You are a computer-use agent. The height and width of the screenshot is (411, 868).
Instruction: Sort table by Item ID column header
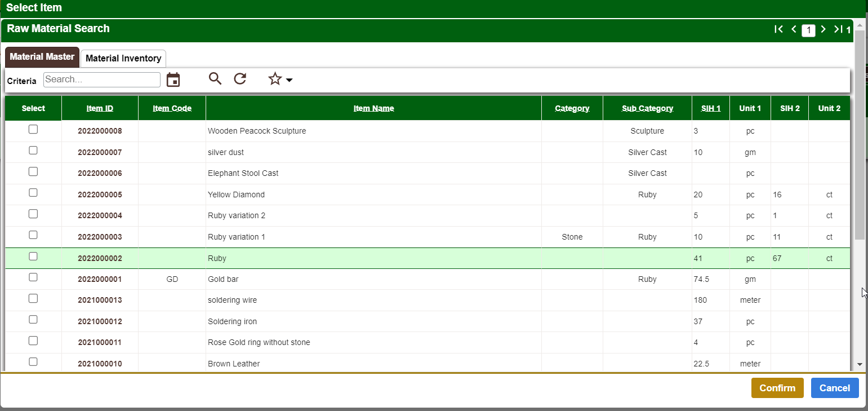coord(100,108)
